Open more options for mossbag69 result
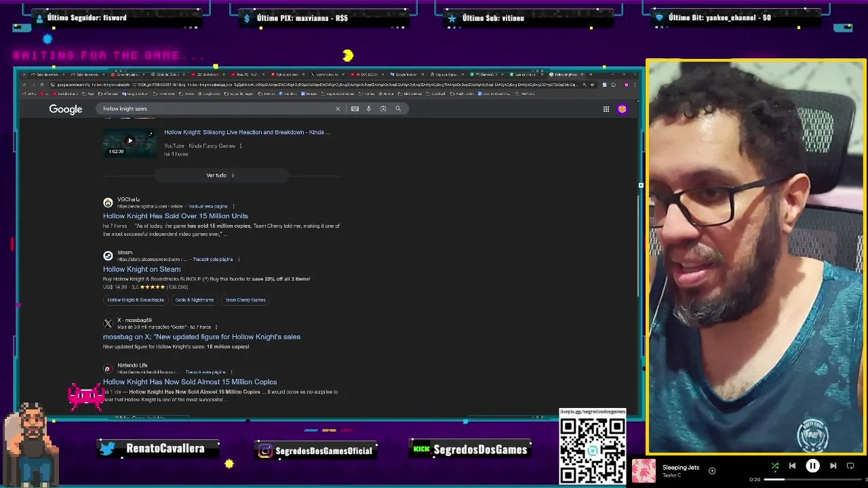The image size is (868, 488). tap(216, 327)
